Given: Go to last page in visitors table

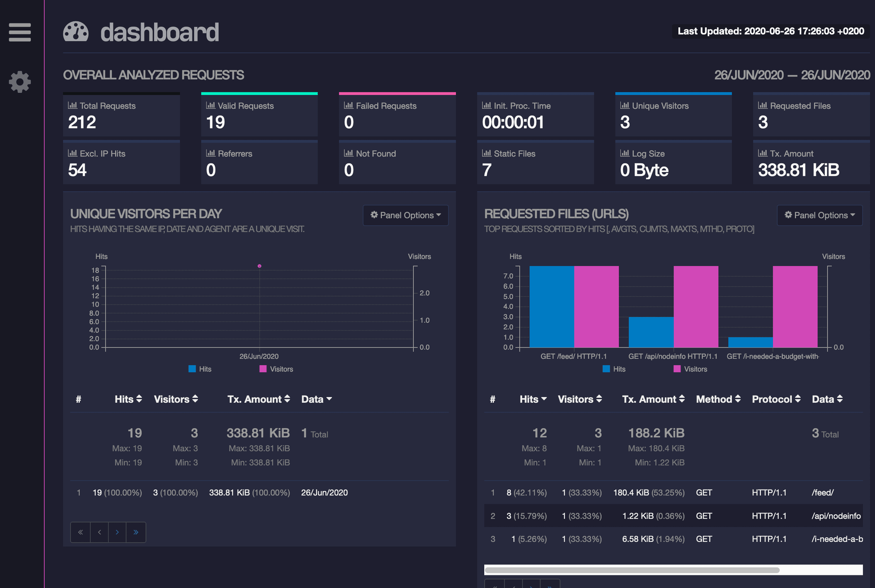Looking at the screenshot, I should pos(136,532).
